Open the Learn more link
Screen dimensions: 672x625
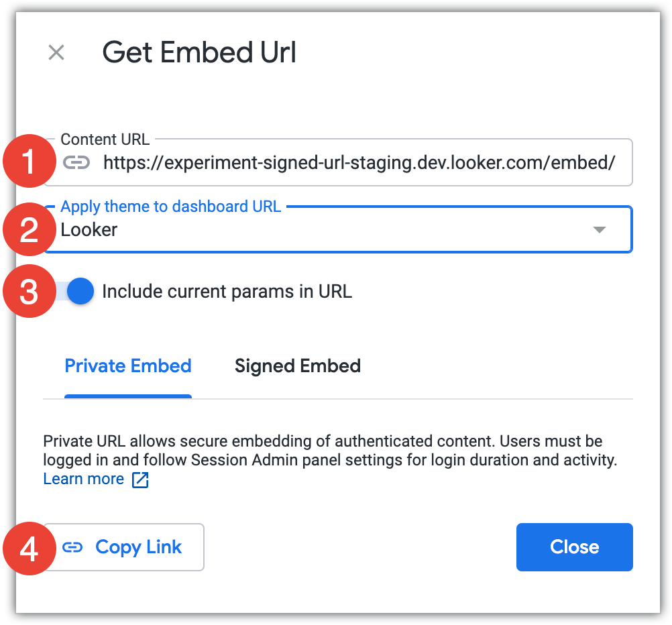[84, 479]
